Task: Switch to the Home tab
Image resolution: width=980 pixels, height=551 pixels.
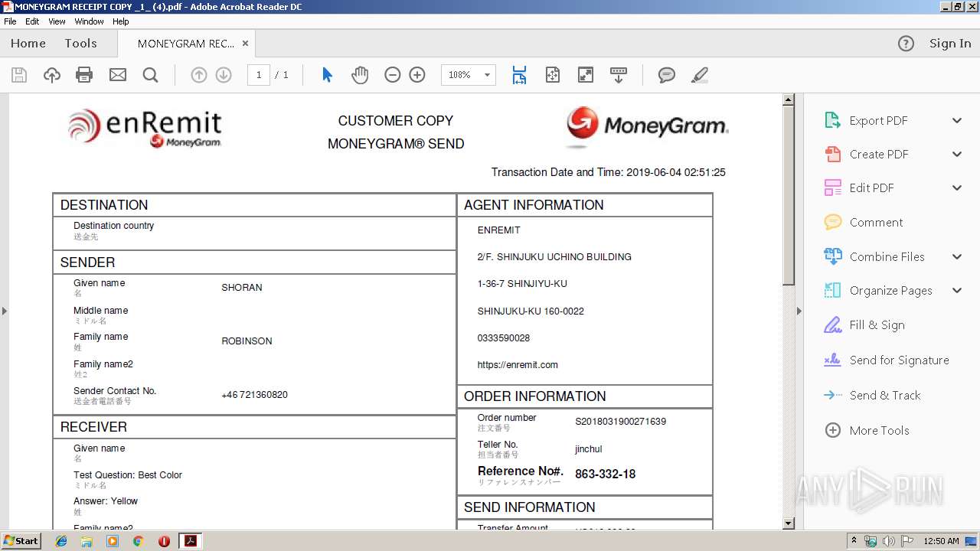Action: [x=28, y=44]
